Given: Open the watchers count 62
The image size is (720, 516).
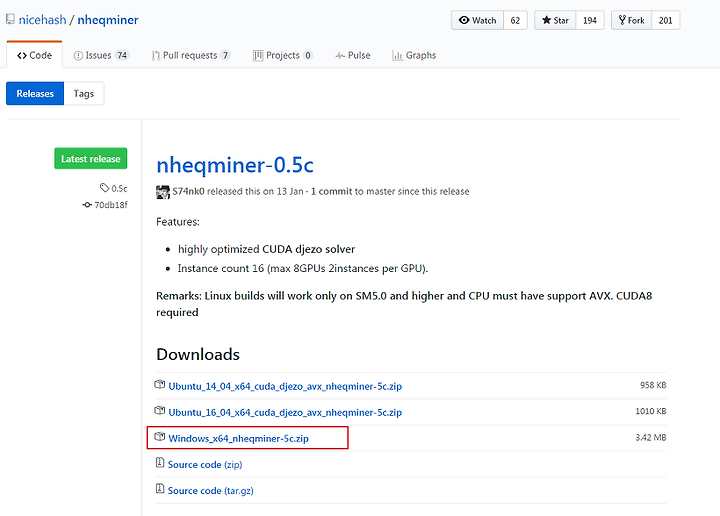Looking at the screenshot, I should (515, 20).
